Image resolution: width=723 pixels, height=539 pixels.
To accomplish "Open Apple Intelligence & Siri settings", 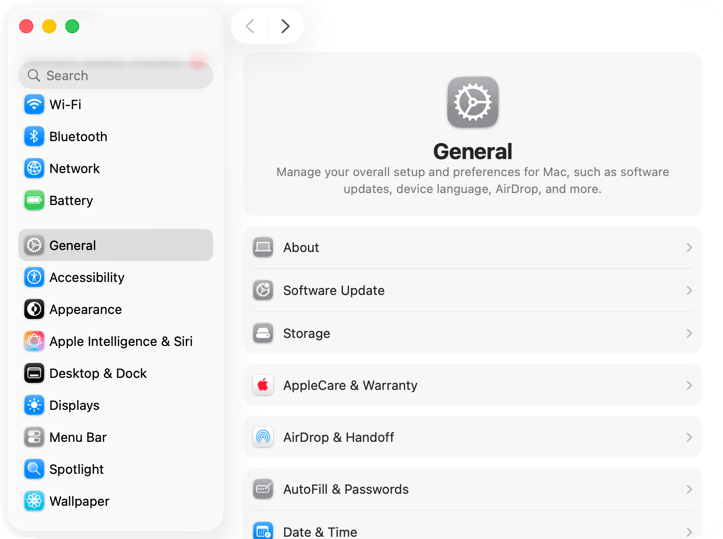I will pos(115,341).
